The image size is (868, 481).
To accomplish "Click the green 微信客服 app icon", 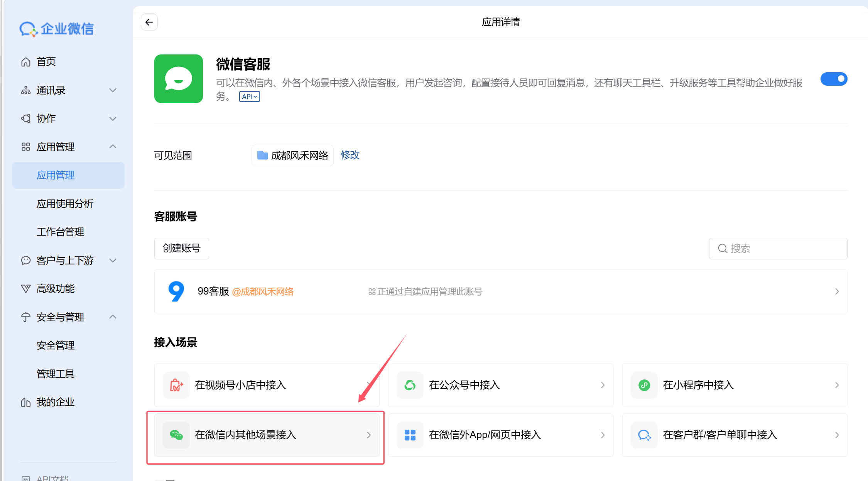I will (179, 79).
